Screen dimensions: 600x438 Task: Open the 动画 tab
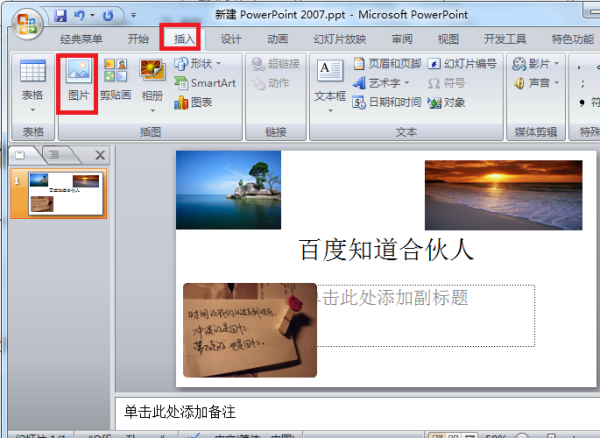coord(277,39)
